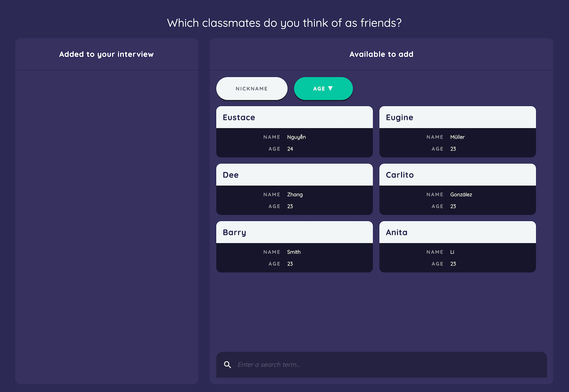This screenshot has width=569, height=392.
Task: Toggle the descending arrow on Age sort
Action: [x=330, y=88]
